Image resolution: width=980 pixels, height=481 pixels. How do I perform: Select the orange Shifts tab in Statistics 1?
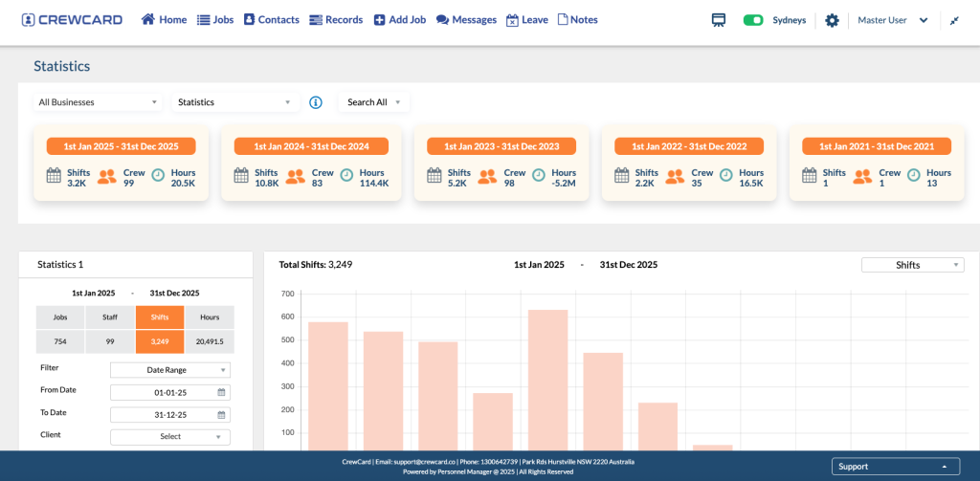(160, 317)
